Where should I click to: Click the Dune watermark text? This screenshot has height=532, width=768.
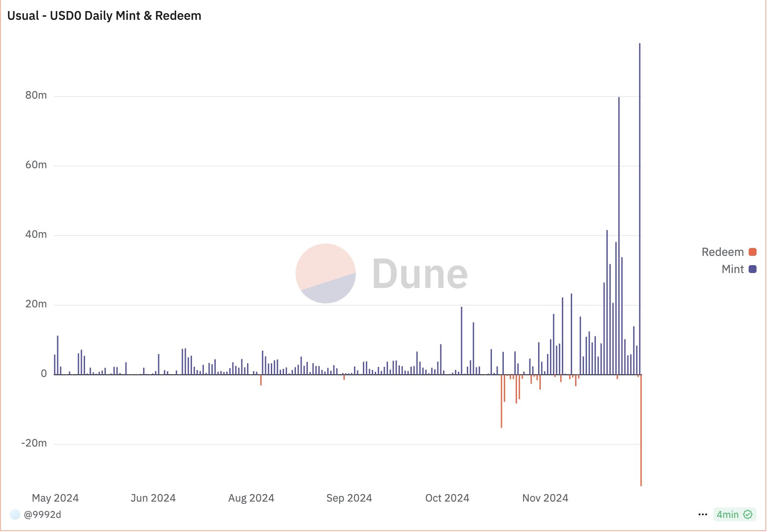coord(420,274)
